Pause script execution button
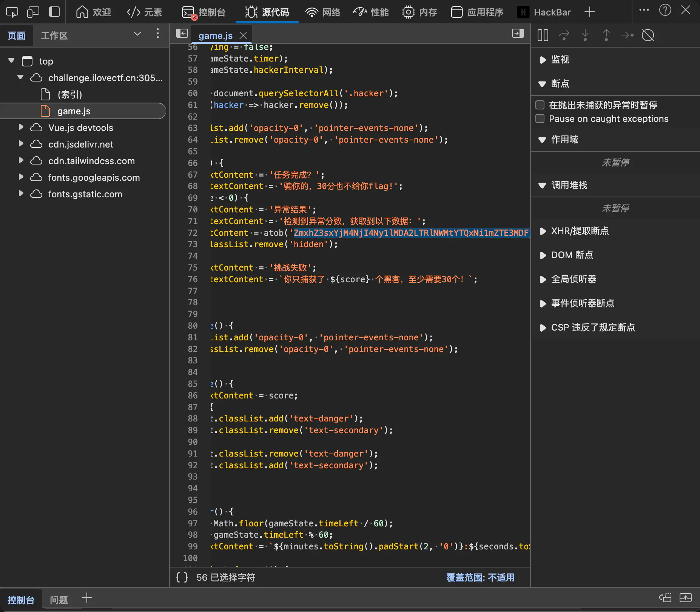Screen dimensions: 700x612 [543, 35]
